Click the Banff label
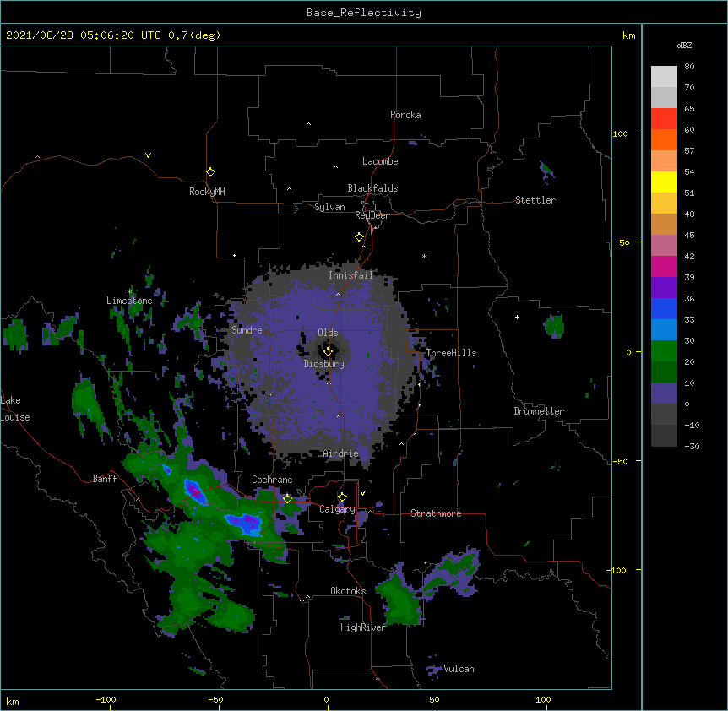The width and height of the screenshot is (728, 711). click(105, 479)
